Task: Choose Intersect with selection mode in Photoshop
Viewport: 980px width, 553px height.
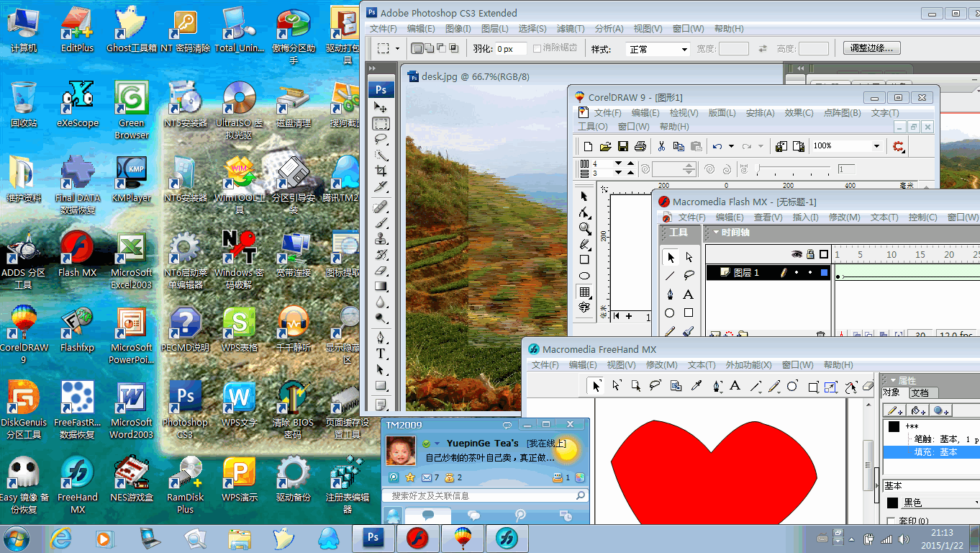Action: 453,48
